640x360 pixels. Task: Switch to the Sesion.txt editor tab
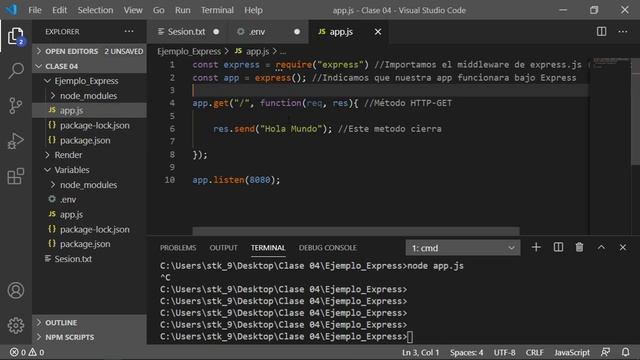click(188, 31)
